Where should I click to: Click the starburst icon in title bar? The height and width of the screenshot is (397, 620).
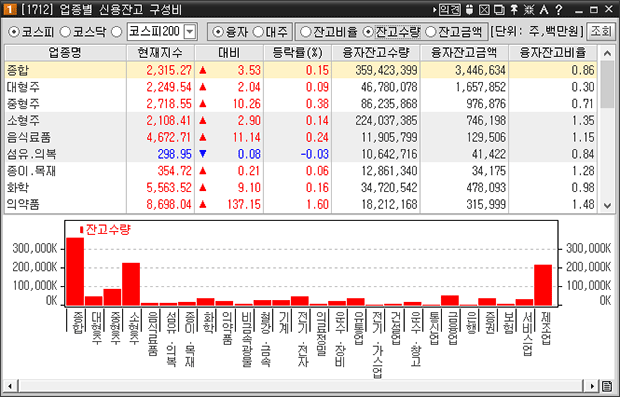529,9
